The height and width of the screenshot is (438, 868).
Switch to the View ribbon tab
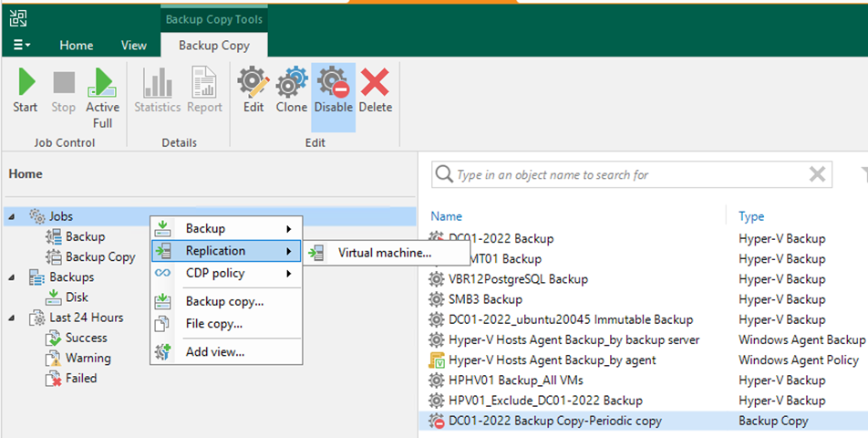pyautogui.click(x=134, y=46)
